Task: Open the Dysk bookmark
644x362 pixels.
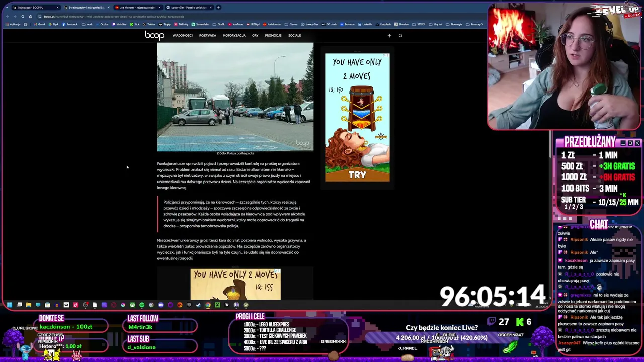Action: click(53, 24)
